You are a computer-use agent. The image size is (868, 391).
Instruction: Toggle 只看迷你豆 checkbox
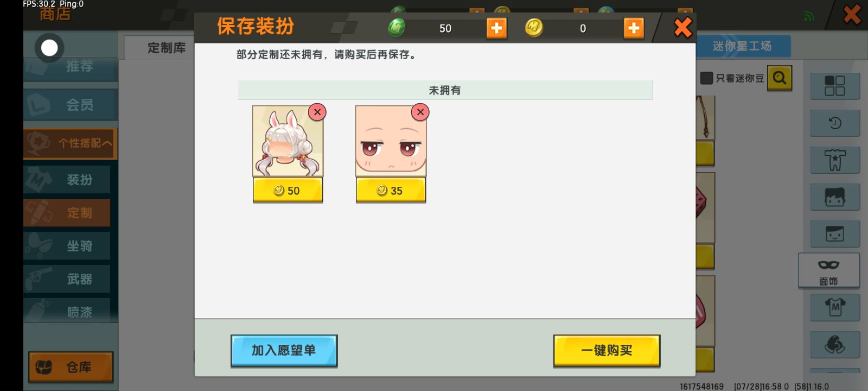coord(706,78)
